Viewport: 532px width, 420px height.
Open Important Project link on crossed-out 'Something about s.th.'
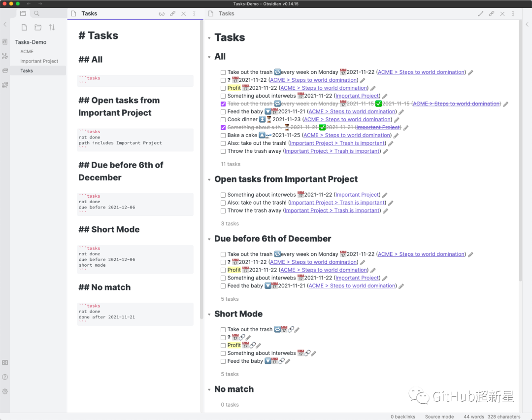[378, 128]
